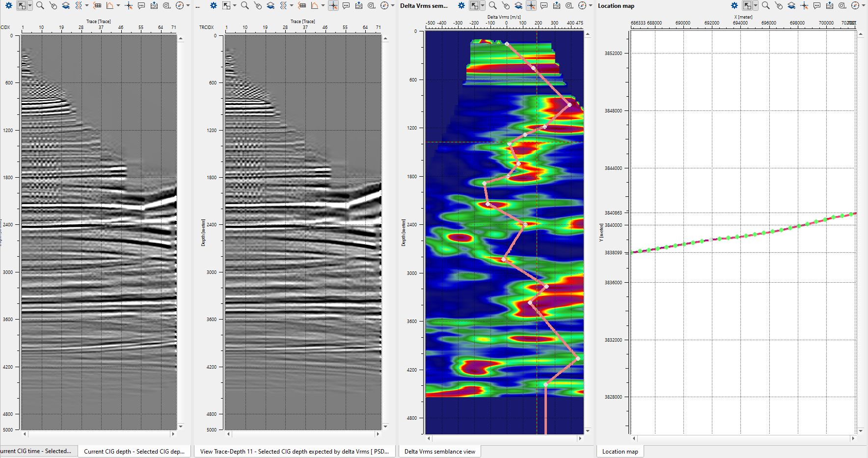Switch to the Current CIG depth tab
The image size is (868, 458).
[134, 451]
